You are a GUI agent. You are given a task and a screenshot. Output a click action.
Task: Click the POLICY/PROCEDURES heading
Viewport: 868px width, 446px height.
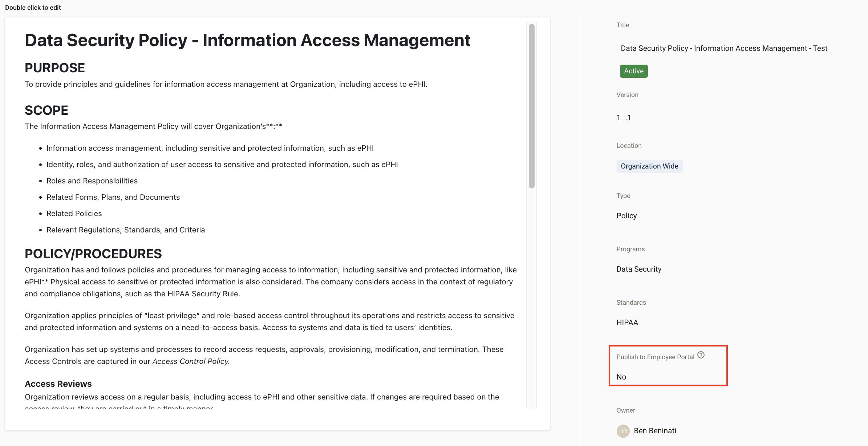[93, 254]
